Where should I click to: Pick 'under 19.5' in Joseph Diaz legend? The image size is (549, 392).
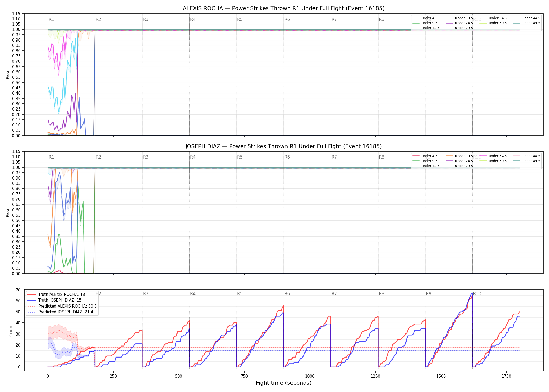[x=459, y=156]
